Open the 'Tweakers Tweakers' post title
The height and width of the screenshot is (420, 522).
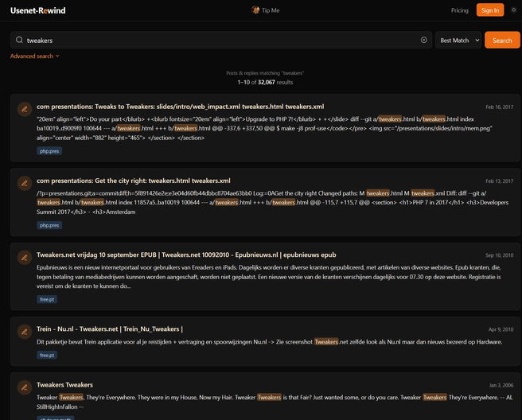pos(64,385)
